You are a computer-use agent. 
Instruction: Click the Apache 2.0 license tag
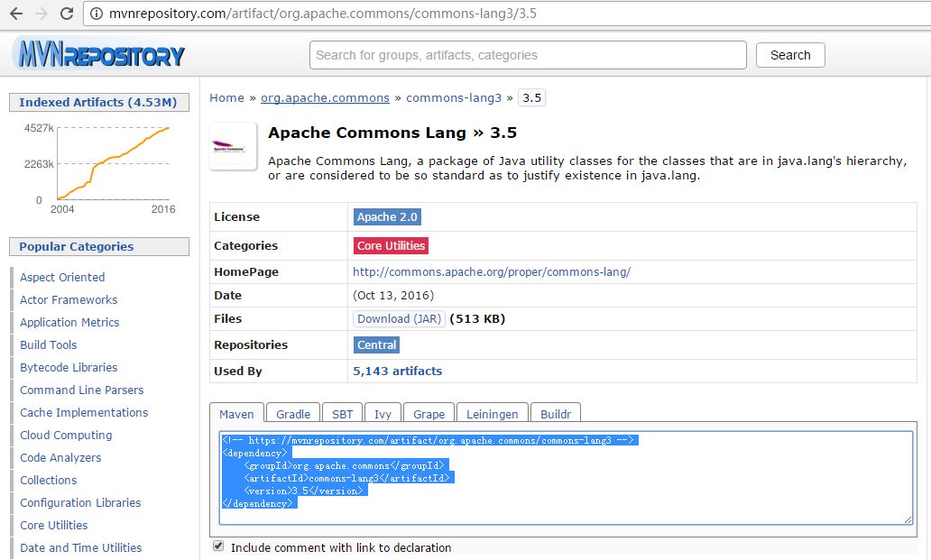click(x=387, y=217)
